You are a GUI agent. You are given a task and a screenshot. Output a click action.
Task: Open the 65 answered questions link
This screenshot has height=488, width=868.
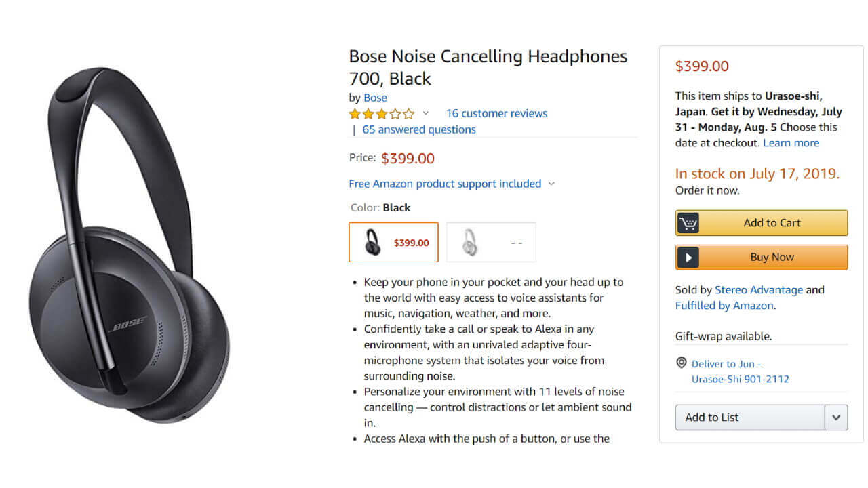point(419,129)
